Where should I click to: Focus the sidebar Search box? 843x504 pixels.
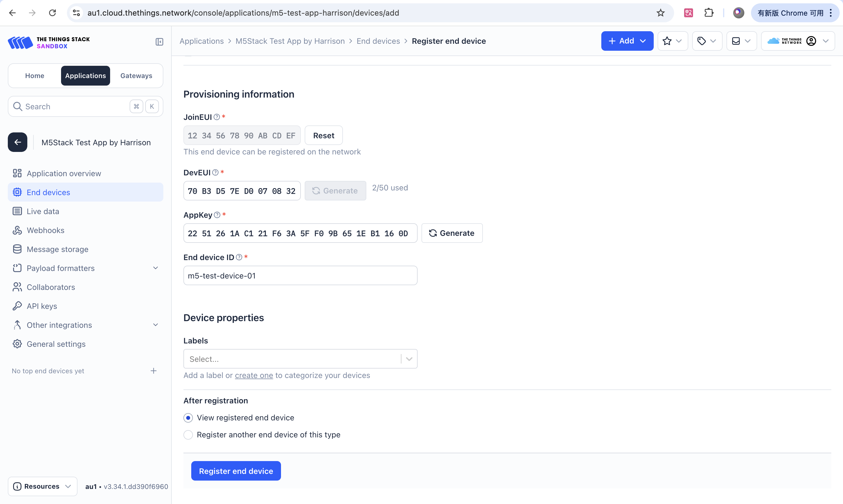(x=85, y=106)
